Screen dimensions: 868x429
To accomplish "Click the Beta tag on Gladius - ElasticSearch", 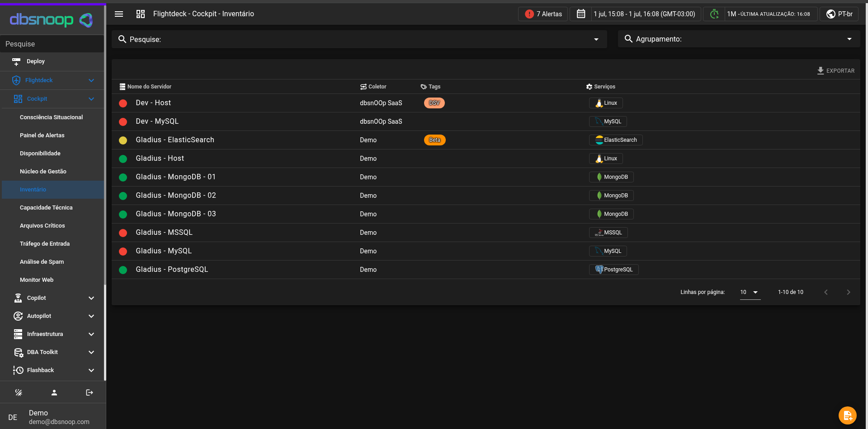I will 435,140.
